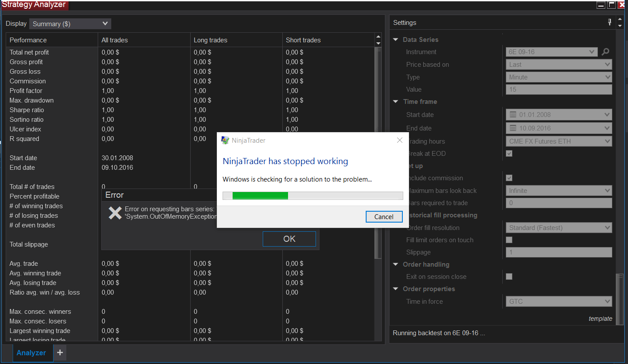This screenshot has height=364, width=628.
Task: Select the Avg. winning trade row label
Action: 35,273
